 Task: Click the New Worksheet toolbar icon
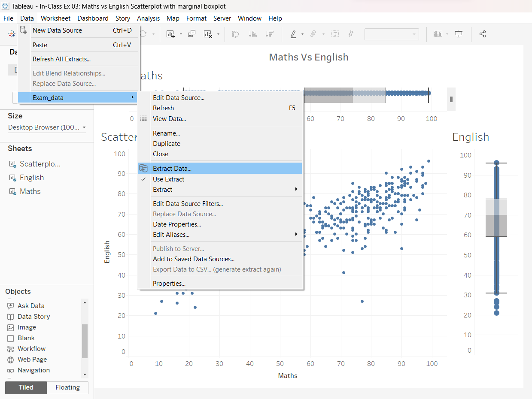[x=170, y=34]
